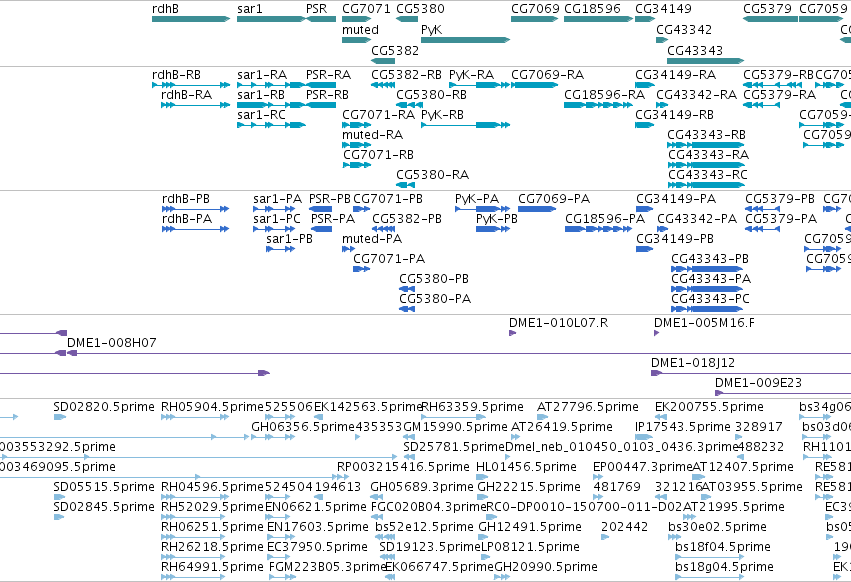Click the CG34149-RB transcript label

click(675, 115)
